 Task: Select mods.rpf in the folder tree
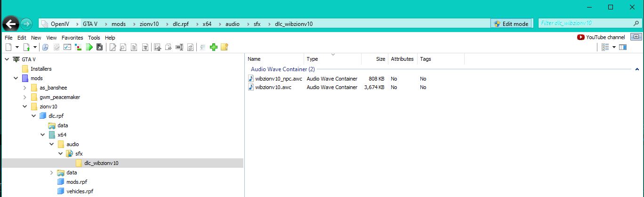pyautogui.click(x=76, y=182)
